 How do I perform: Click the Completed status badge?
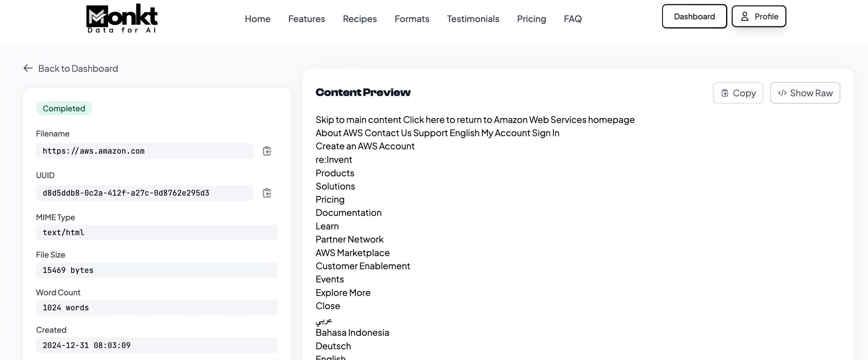coord(64,108)
